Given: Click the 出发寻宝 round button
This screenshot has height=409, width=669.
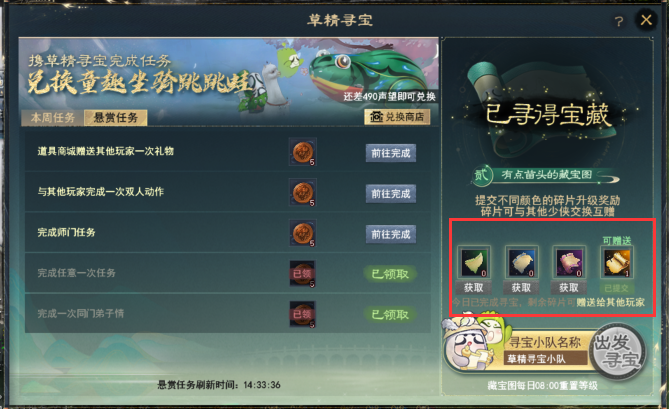Looking at the screenshot, I should 618,351.
